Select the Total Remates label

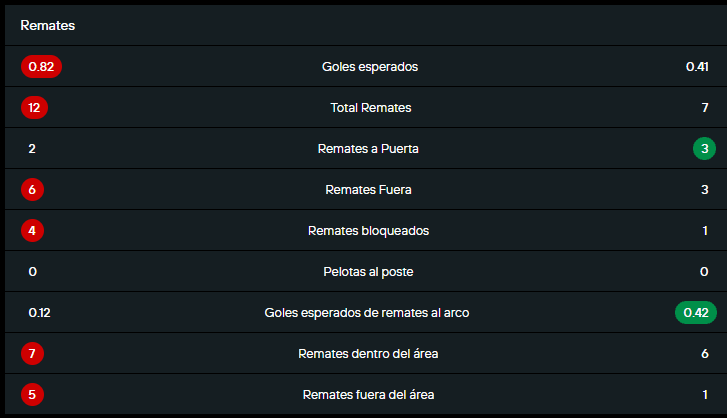370,108
